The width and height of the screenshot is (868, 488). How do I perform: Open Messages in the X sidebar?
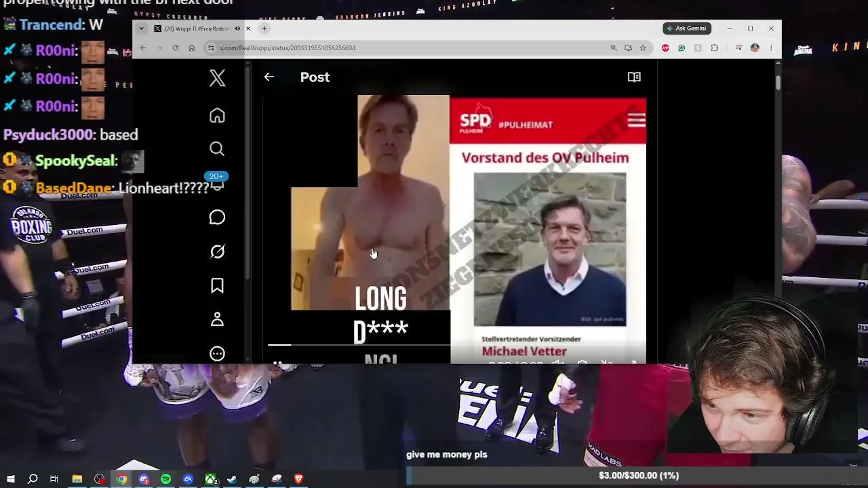point(217,217)
